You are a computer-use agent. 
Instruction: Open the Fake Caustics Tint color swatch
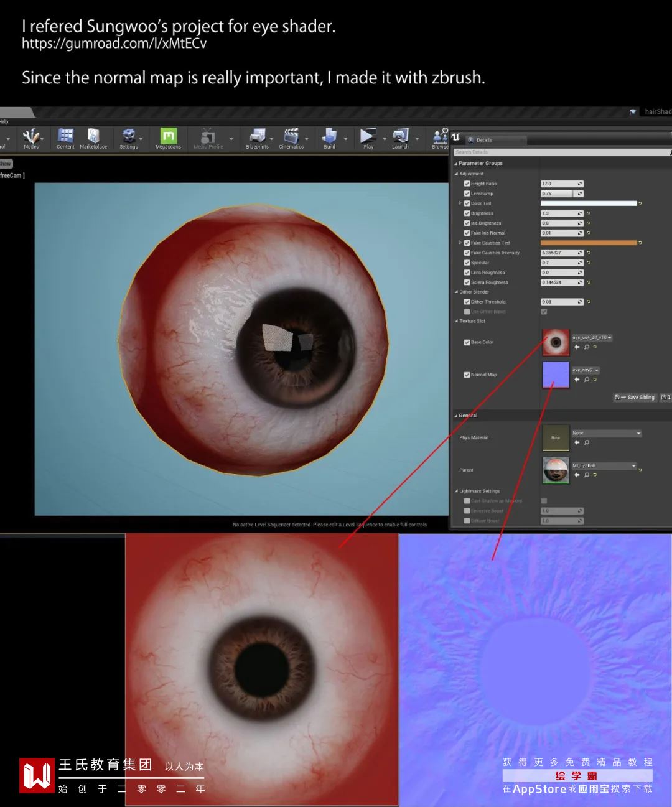(588, 243)
